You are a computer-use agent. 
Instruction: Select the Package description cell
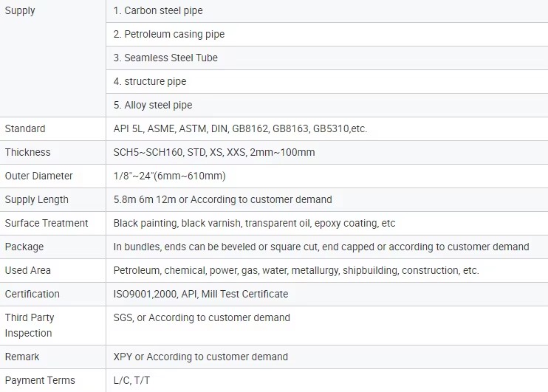tap(327, 247)
